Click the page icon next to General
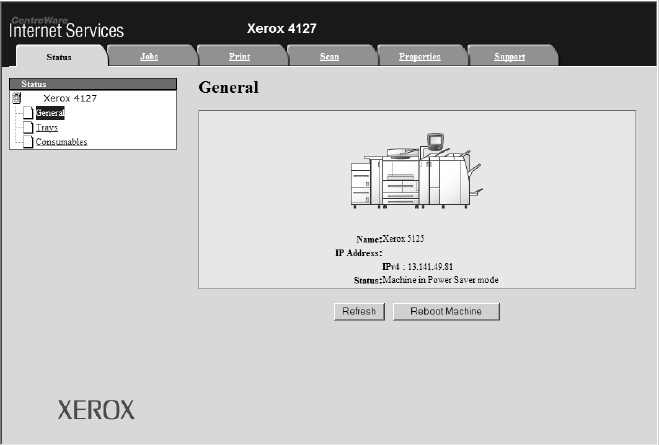Viewport: 659px width, 445px height. pos(28,113)
